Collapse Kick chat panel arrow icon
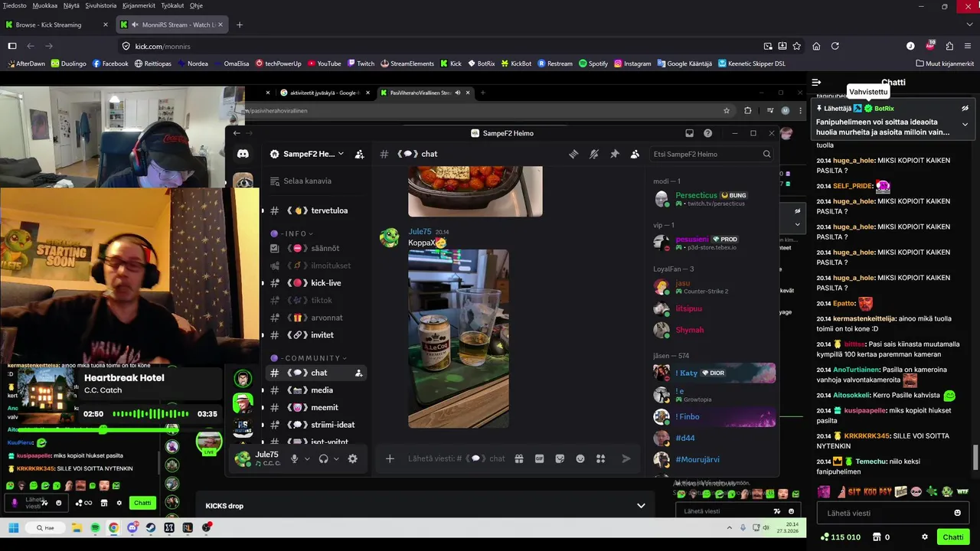This screenshot has height=551, width=980. point(816,82)
